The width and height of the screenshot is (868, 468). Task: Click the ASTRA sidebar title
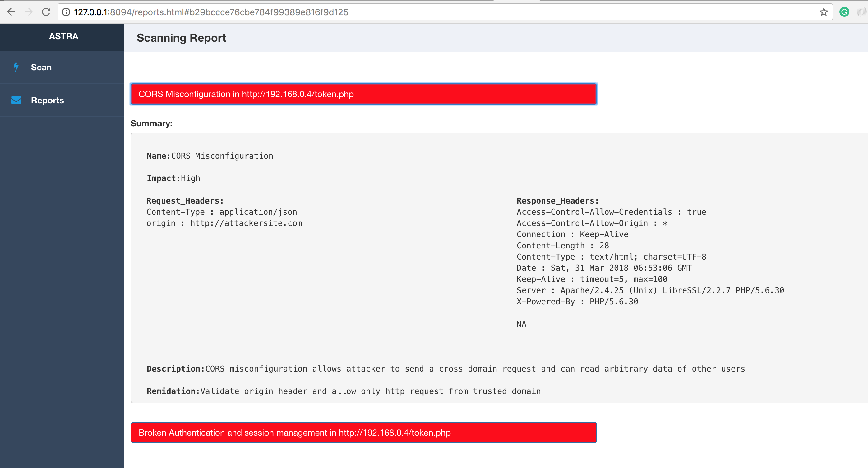63,36
